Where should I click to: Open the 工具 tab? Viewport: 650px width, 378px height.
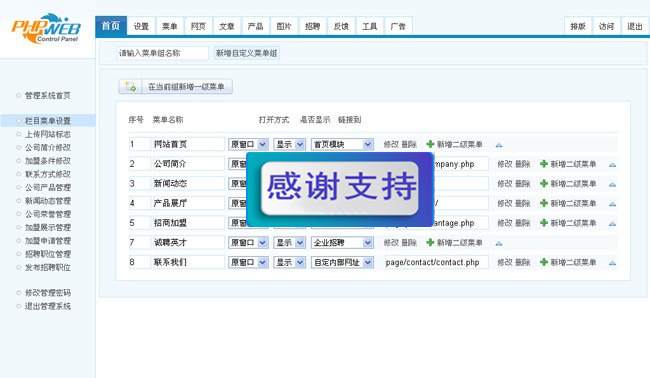[x=370, y=27]
